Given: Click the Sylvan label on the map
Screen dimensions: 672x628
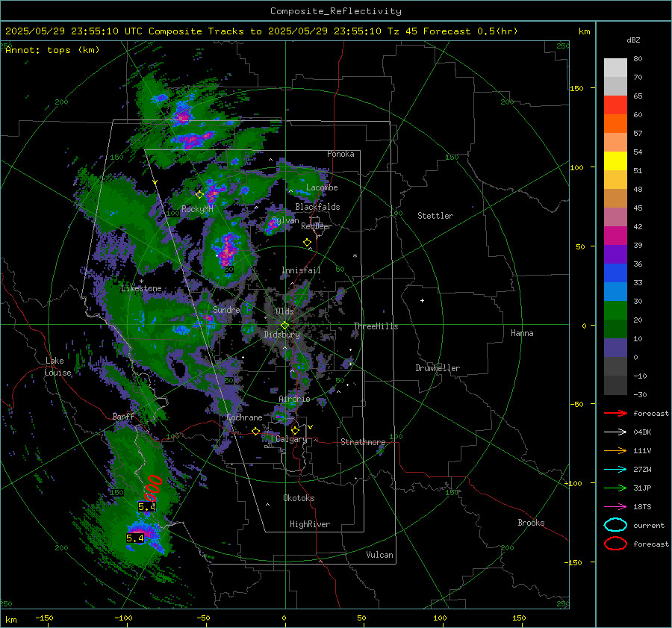Looking at the screenshot, I should [285, 220].
